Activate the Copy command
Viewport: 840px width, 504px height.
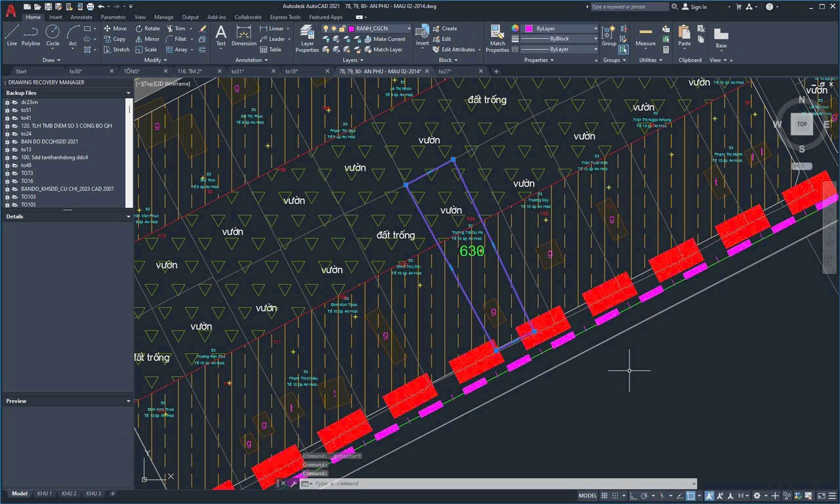(114, 39)
